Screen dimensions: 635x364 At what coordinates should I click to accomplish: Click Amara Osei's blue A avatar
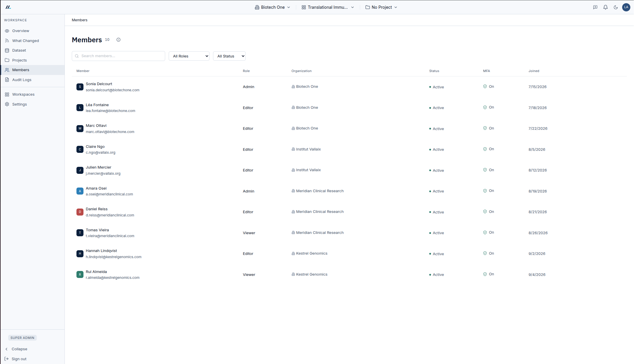[x=80, y=191]
